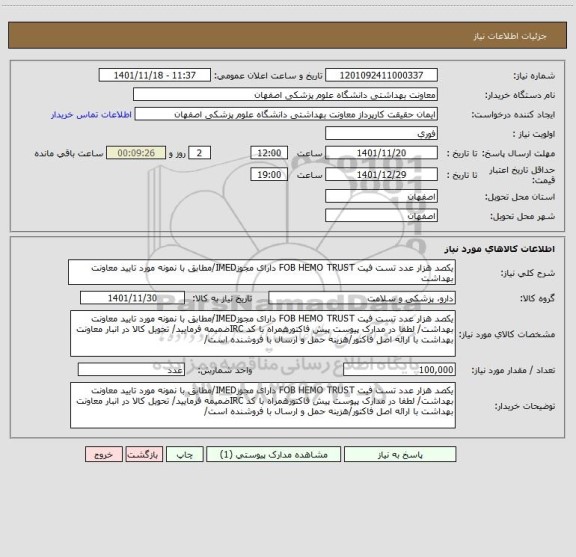Click the چاپ print button
Screen dimensions: 576x557
[x=184, y=454]
